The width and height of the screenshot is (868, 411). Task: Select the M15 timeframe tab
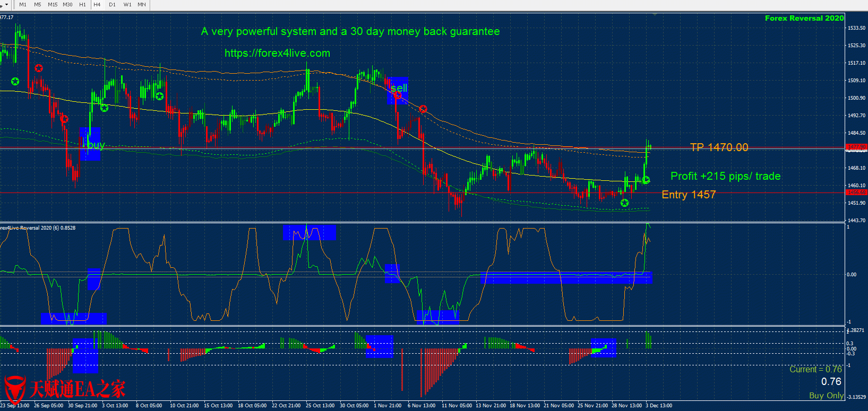coord(53,5)
